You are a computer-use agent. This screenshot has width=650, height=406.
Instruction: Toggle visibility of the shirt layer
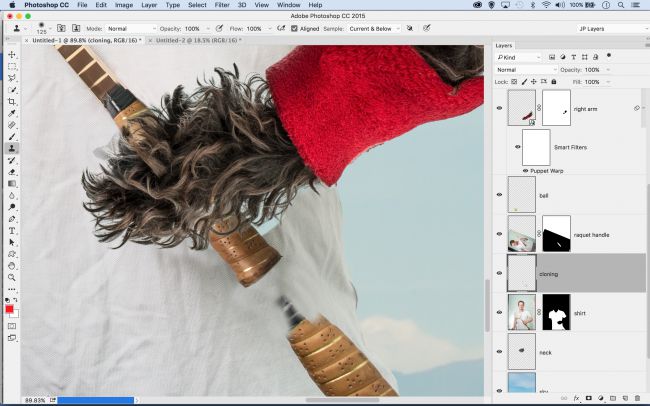tap(499, 311)
